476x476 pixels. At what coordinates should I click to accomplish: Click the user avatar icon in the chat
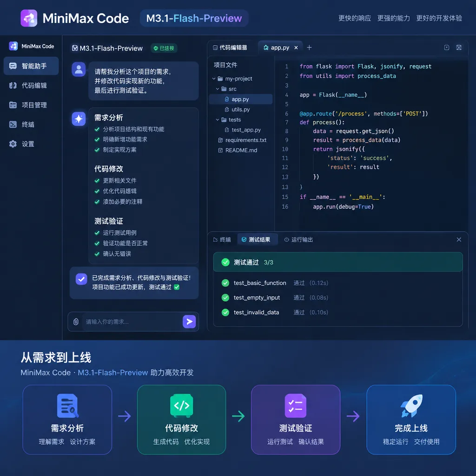[79, 69]
